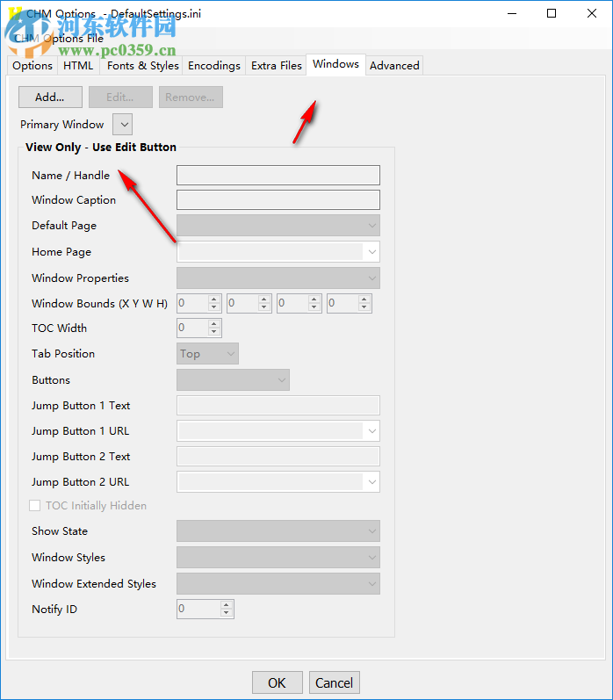Viewport: 613px width, 700px height.
Task: Decrease the Window Bounds Y value
Action: tap(264, 307)
